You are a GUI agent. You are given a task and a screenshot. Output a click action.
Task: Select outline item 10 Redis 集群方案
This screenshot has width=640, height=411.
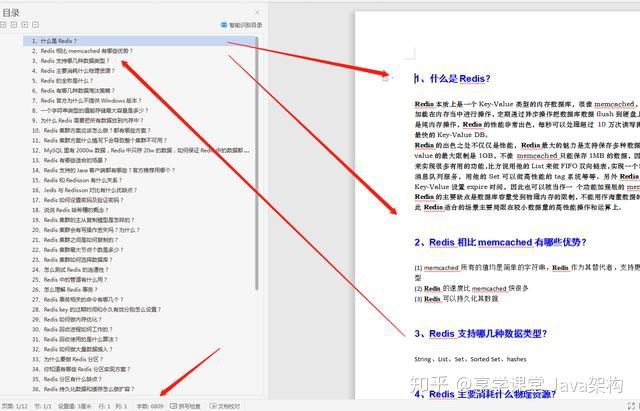[x=91, y=131]
